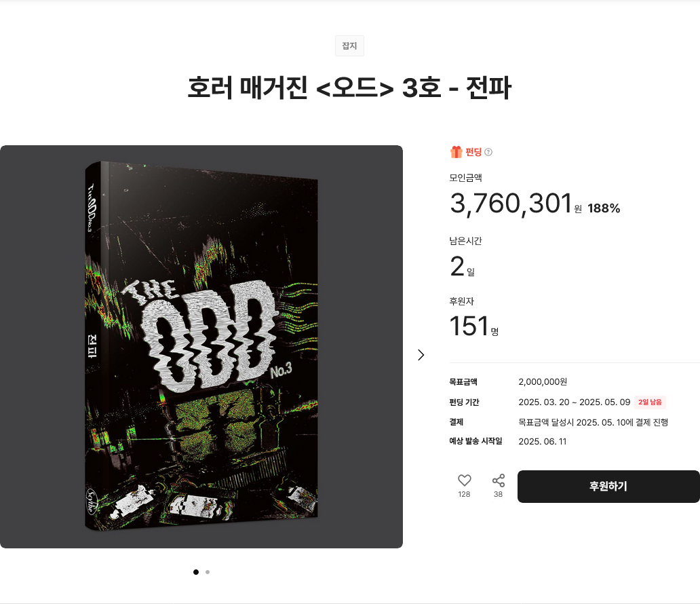Click the 2025. 06. 11 expected shipping date
The height and width of the screenshot is (604, 700).
pos(543,441)
